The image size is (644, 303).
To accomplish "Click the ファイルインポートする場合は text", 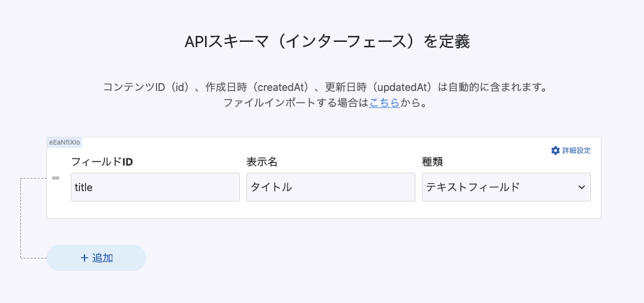I will [x=295, y=103].
